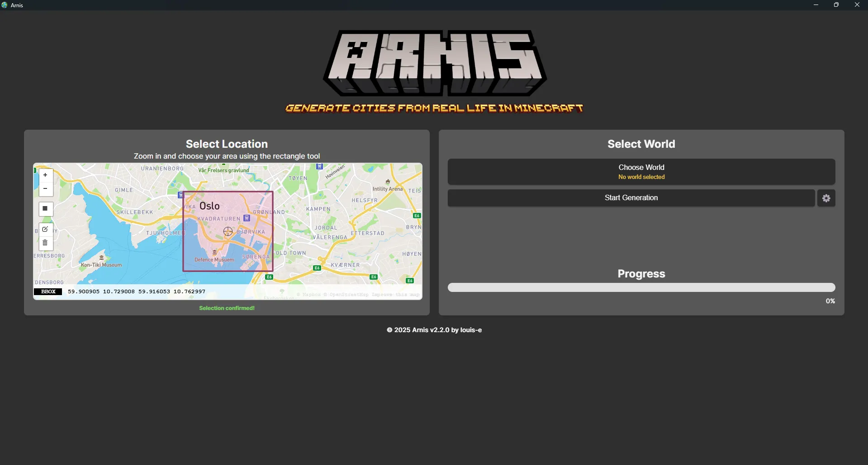
Task: Zoom in on the map
Action: [45, 175]
